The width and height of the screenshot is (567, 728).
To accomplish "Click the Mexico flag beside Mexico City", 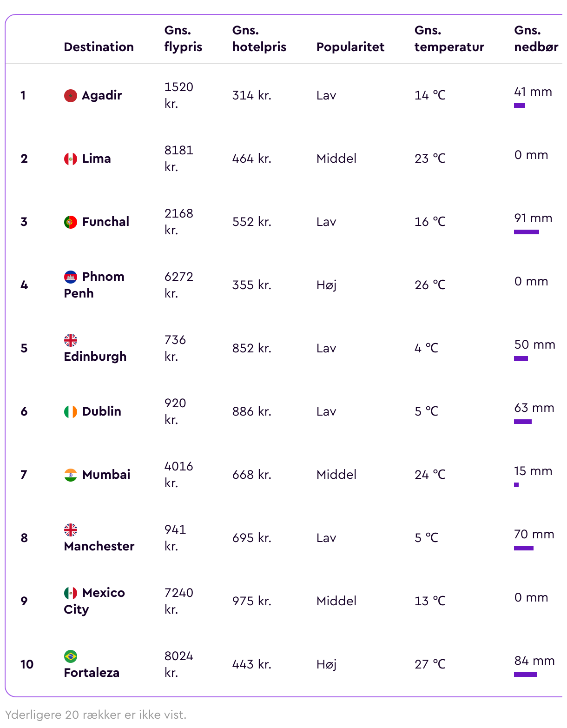I will (x=71, y=593).
